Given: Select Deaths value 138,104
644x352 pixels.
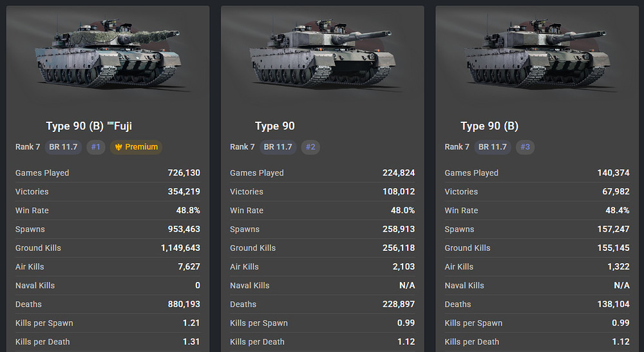Looking at the screenshot, I should pyautogui.click(x=613, y=304).
